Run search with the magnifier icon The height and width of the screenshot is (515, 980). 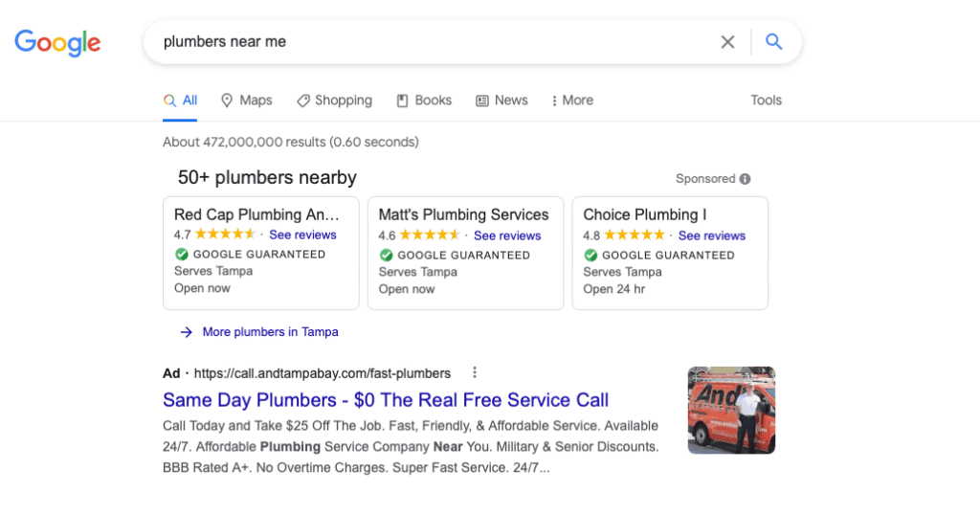[773, 42]
